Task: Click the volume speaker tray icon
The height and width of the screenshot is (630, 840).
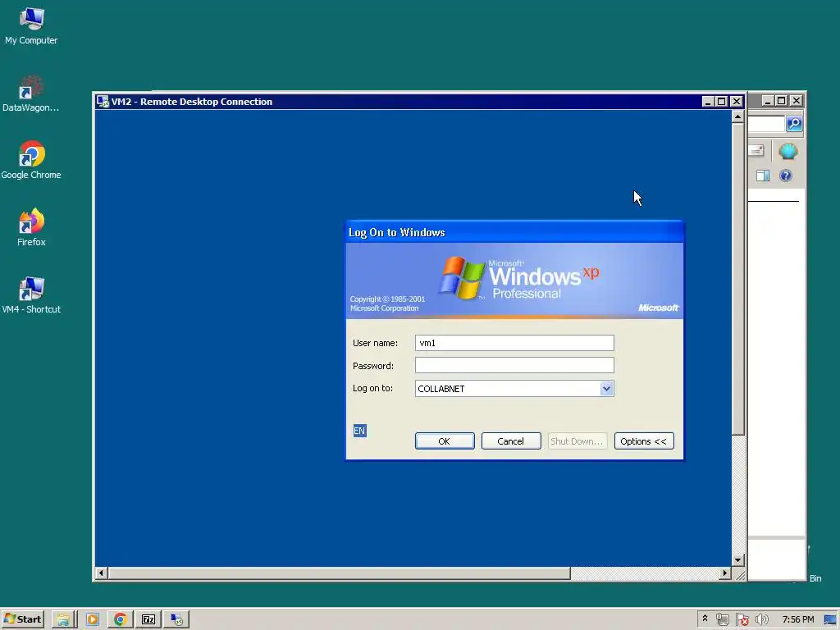Action: (x=761, y=619)
